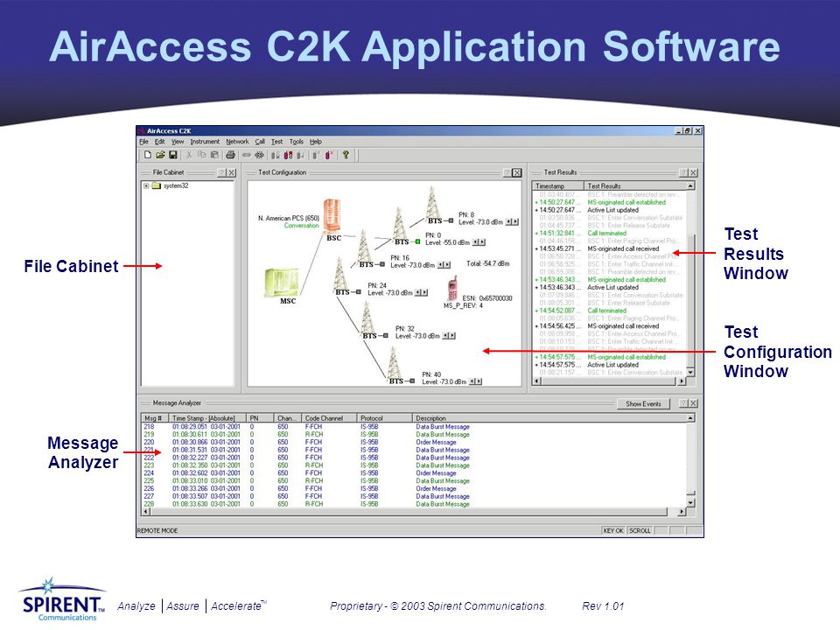Toggle the status square of PN: 24 BTS
Image resolution: width=840 pixels, height=630 pixels.
coord(359,292)
